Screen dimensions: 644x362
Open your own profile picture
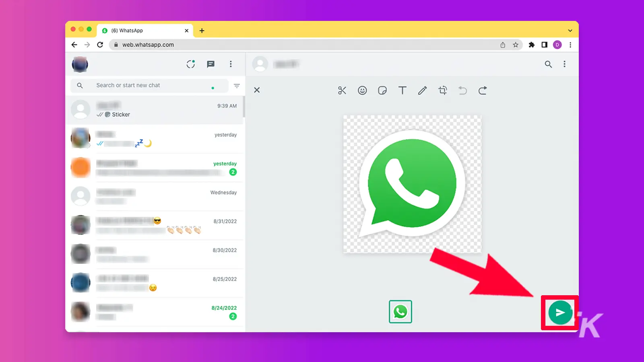coord(80,64)
